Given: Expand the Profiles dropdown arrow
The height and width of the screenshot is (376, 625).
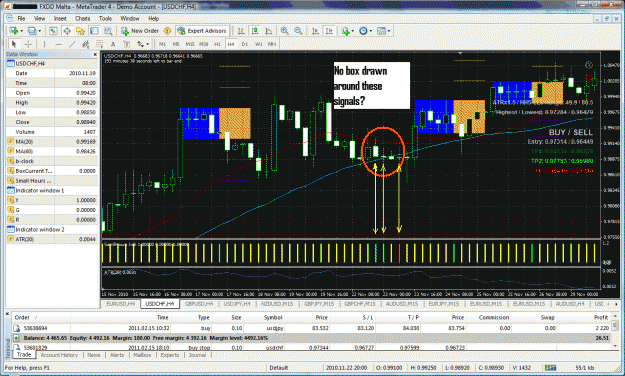Looking at the screenshot, I should point(39,31).
